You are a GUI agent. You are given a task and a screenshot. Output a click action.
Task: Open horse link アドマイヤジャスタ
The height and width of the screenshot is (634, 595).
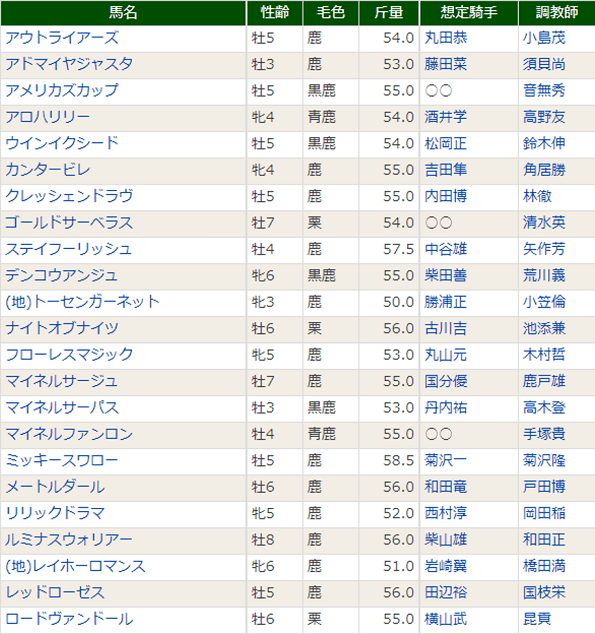(69, 64)
